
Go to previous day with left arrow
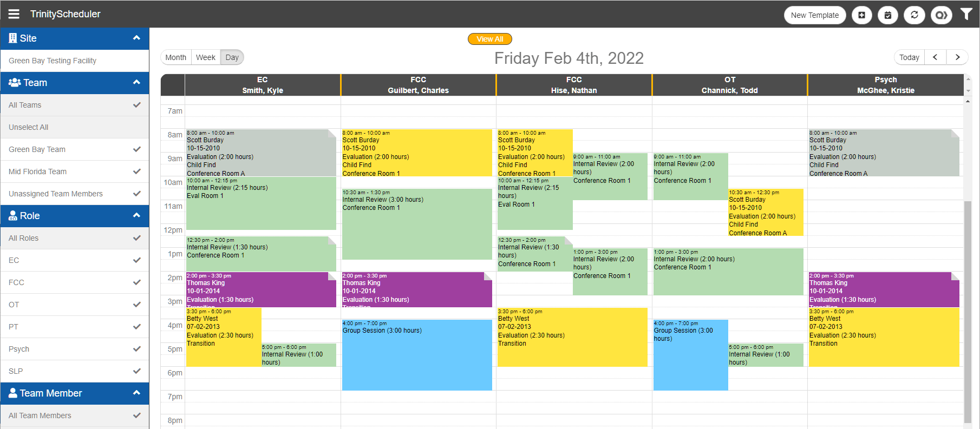tap(935, 57)
